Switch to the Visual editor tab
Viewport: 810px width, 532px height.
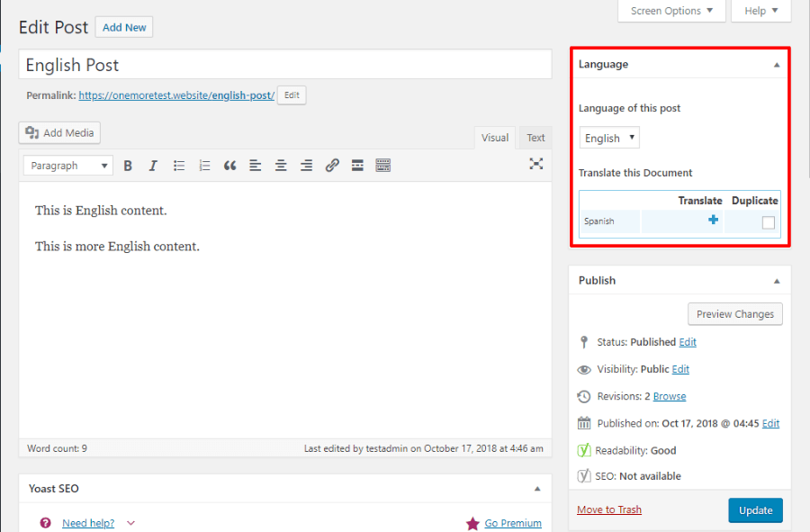495,138
